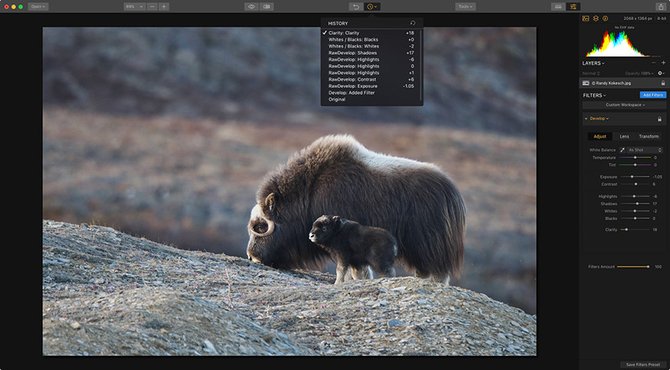Click the Filters Amount slider
This screenshot has width=670, height=370.
click(634, 267)
